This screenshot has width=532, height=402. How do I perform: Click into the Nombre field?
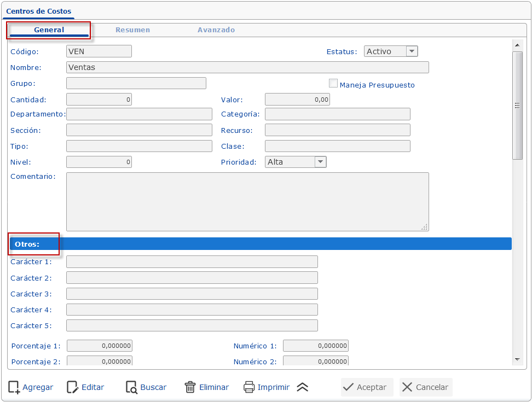pos(247,67)
